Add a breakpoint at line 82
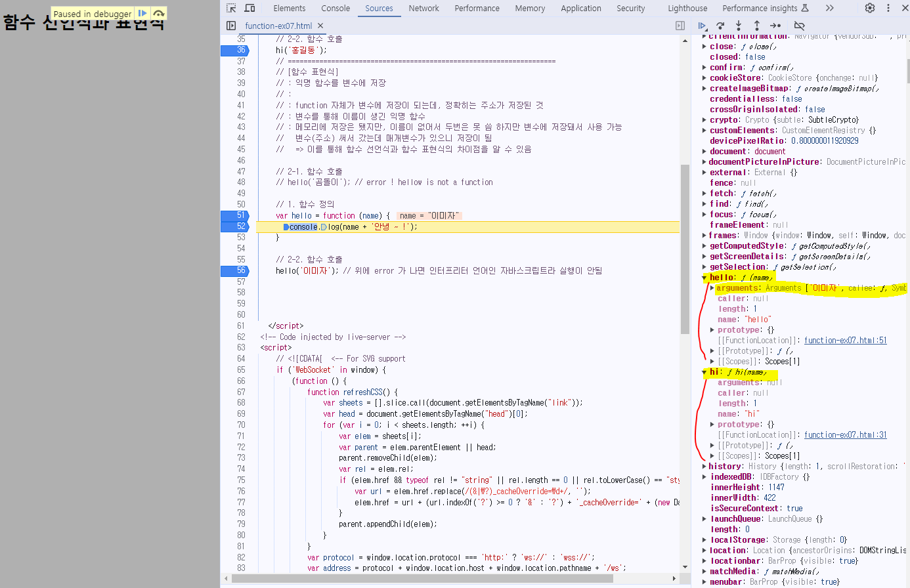Screen dimensions: 910x588 pyautogui.click(x=241, y=557)
